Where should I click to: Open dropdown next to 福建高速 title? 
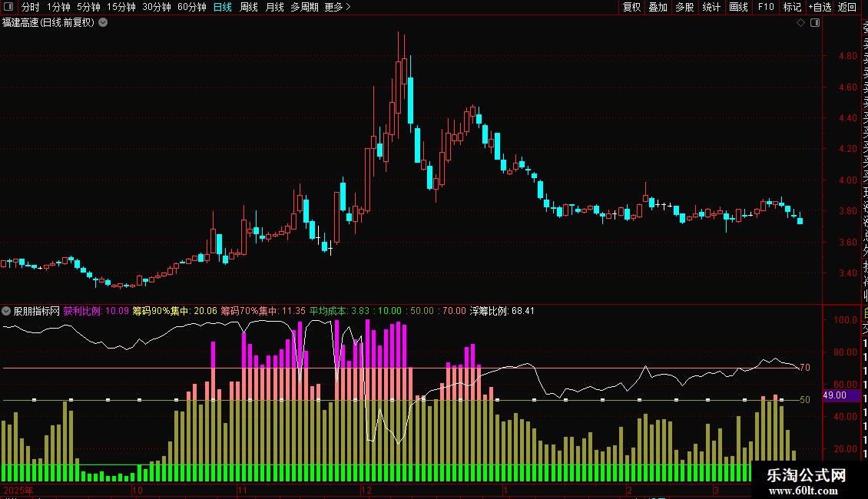103,23
